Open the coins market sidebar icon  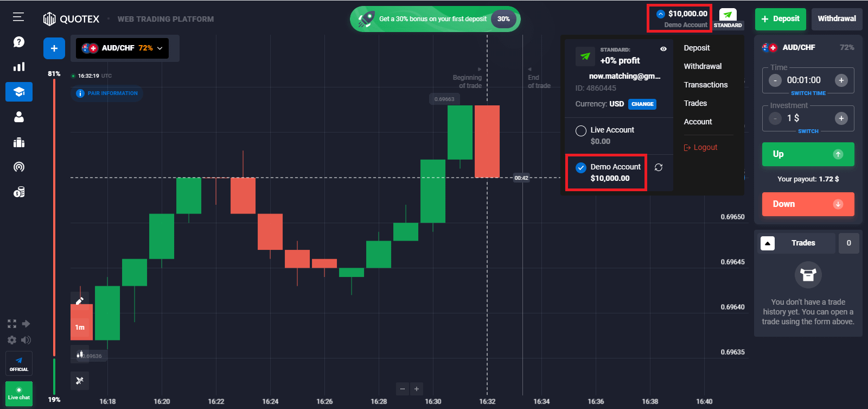19,192
